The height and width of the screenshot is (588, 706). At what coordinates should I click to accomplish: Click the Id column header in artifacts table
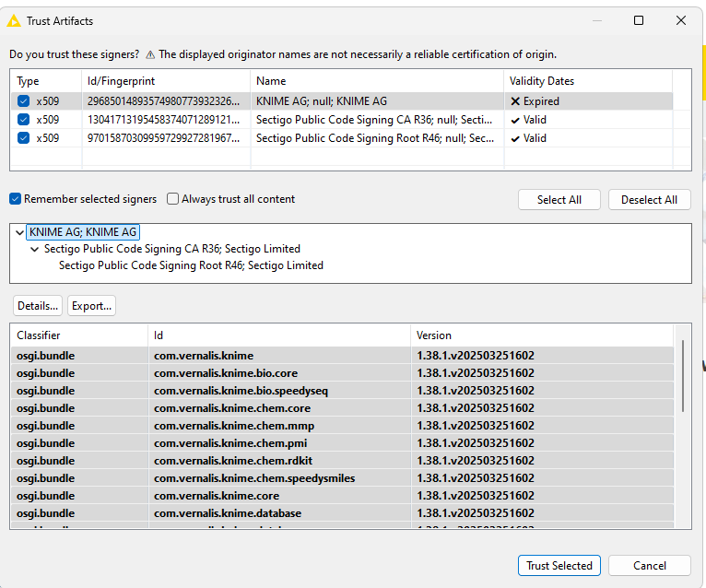click(x=279, y=335)
